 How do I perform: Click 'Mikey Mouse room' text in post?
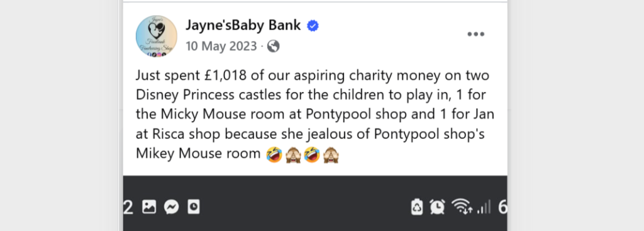[198, 154]
